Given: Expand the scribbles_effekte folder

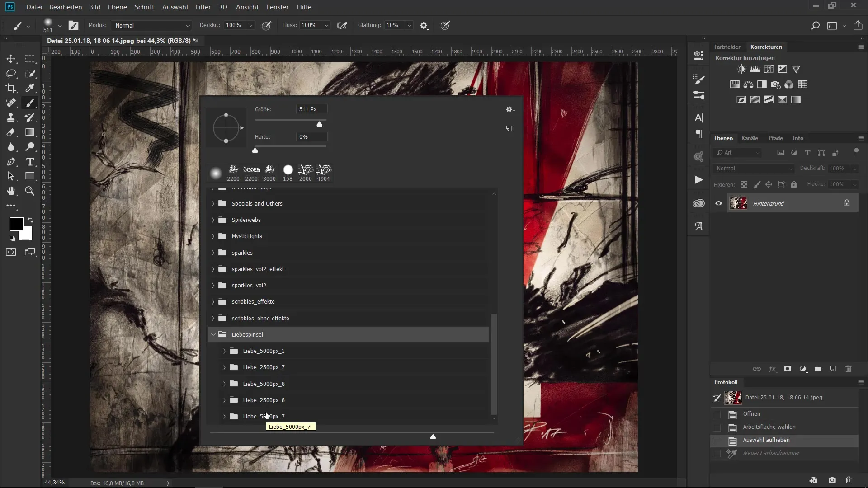Looking at the screenshot, I should coord(213,302).
